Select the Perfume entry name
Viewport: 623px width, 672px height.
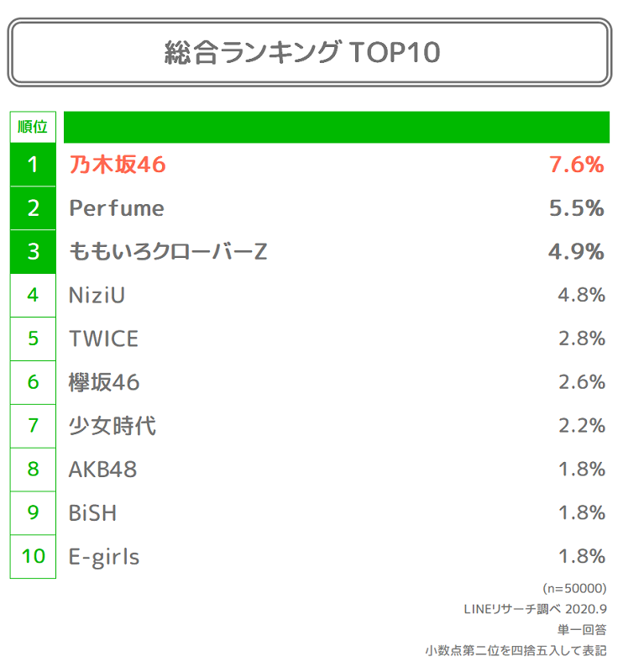(x=117, y=208)
